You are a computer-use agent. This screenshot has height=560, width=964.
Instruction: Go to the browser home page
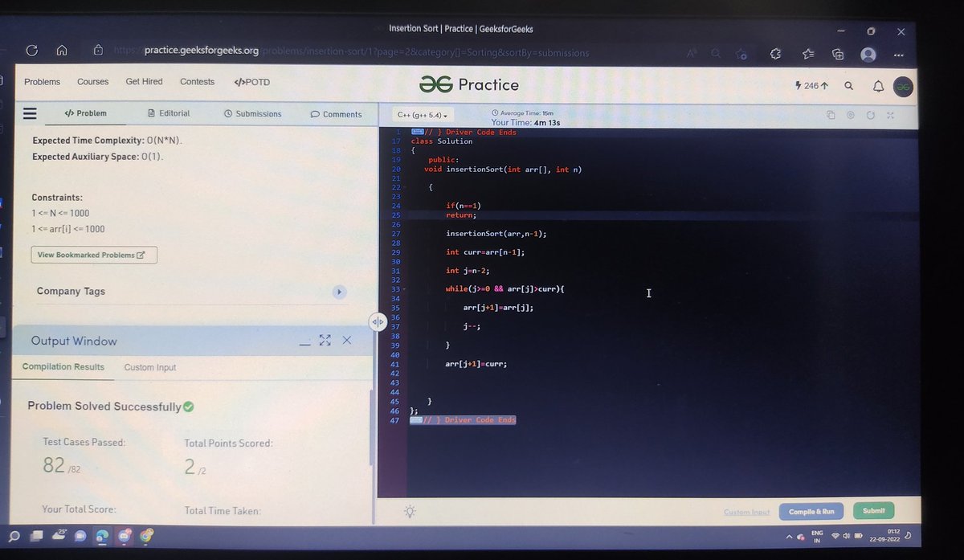pos(62,51)
